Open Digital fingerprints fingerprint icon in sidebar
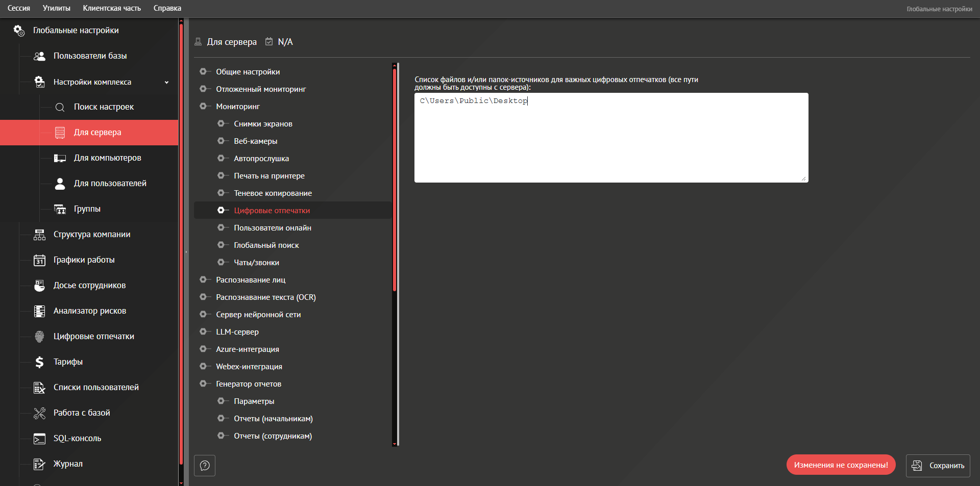980x486 pixels. [x=39, y=337]
